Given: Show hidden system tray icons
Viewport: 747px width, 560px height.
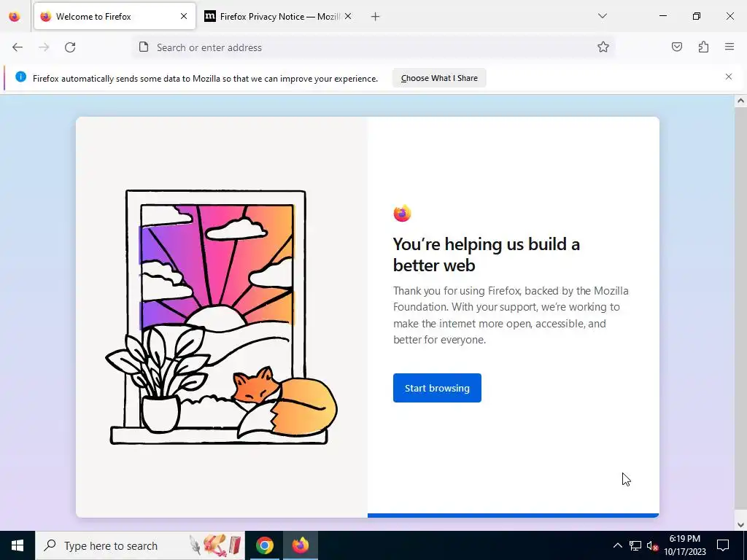Looking at the screenshot, I should click(617, 545).
